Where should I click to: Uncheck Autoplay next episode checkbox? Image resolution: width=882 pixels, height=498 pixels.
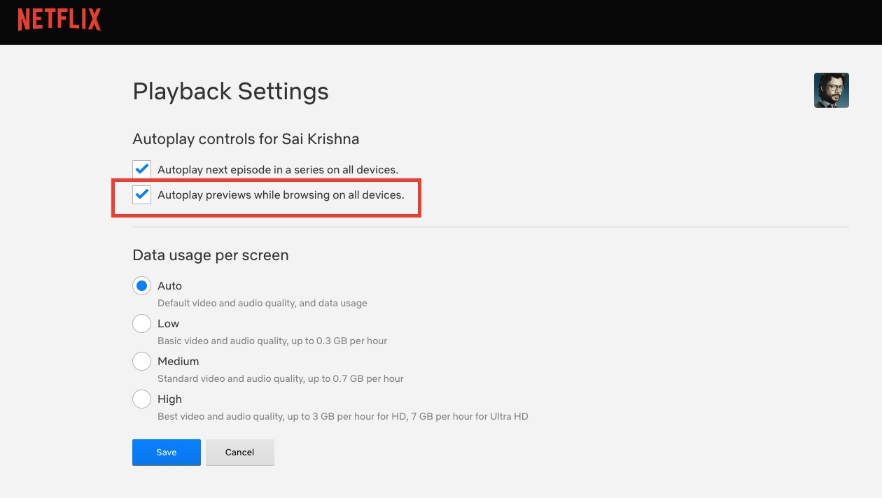(142, 169)
